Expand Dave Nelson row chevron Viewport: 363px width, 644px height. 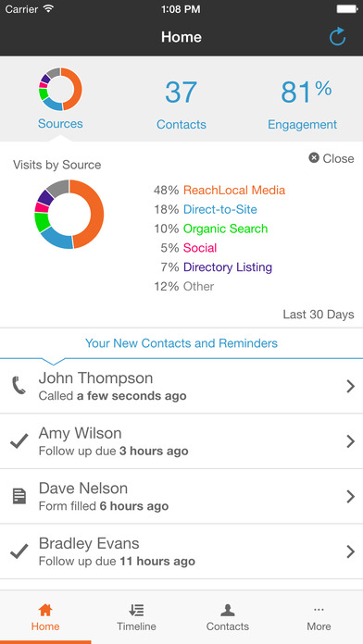[x=350, y=496]
